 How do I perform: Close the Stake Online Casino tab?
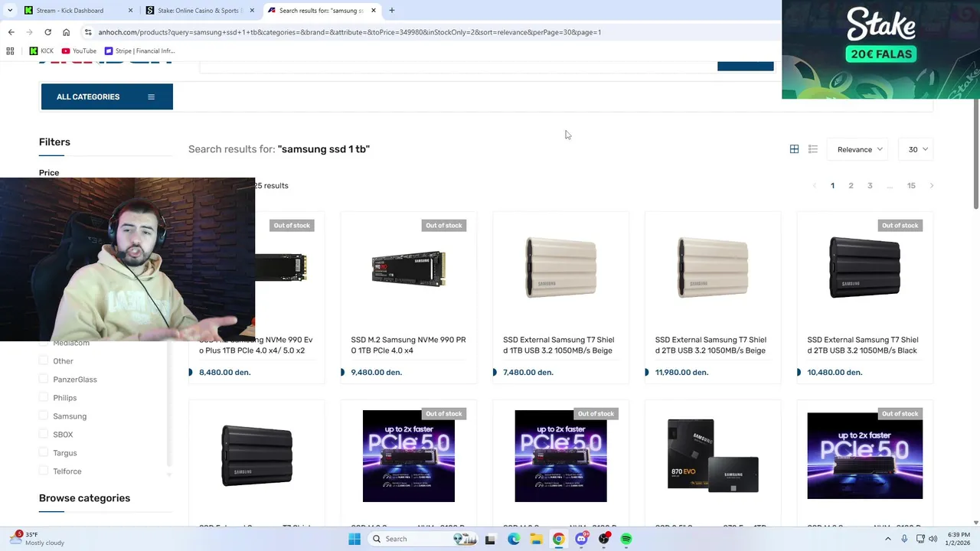click(252, 11)
